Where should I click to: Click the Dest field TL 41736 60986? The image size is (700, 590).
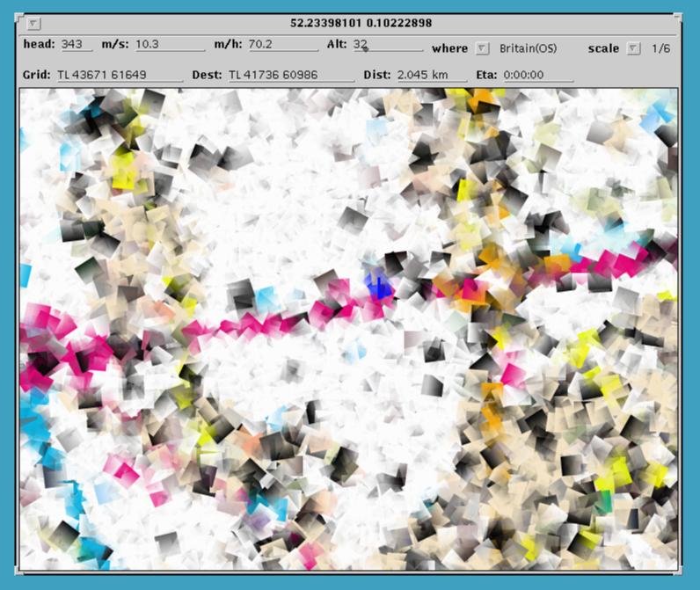pyautogui.click(x=291, y=75)
